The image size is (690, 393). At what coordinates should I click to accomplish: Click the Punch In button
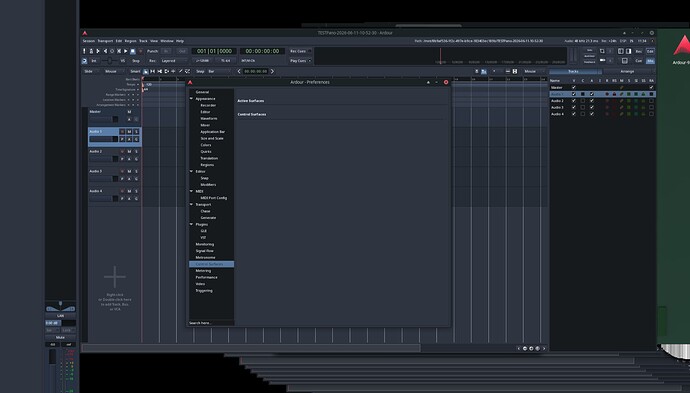[166, 51]
